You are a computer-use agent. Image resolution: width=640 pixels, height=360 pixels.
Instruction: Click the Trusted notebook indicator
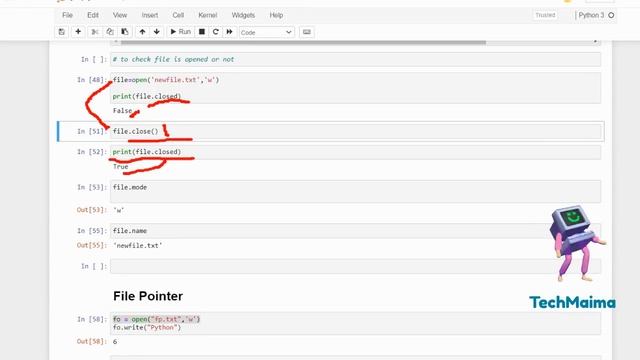tap(545, 15)
